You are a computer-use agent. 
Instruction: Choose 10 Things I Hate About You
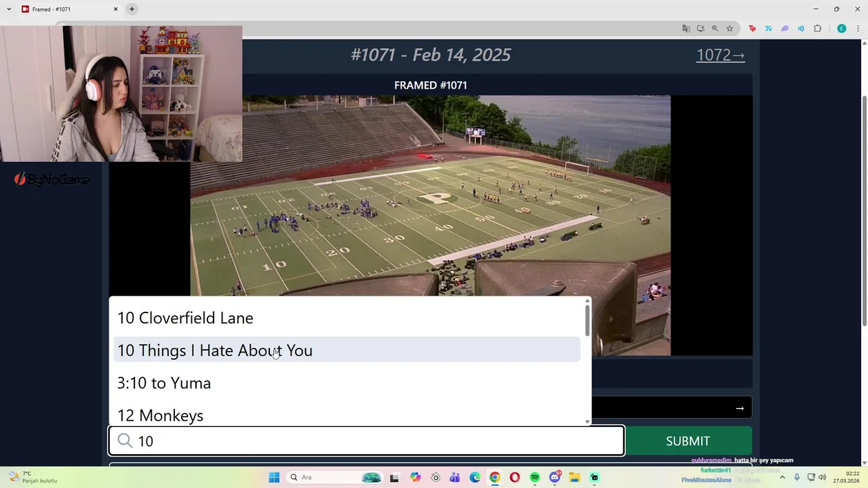tap(347, 350)
